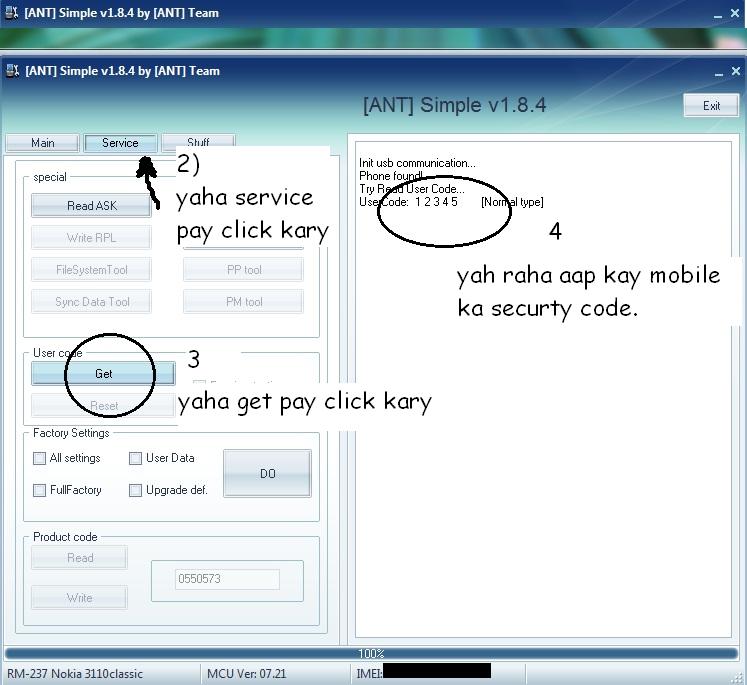The image size is (747, 685).
Task: Click Get in the User code section
Action: tap(103, 373)
